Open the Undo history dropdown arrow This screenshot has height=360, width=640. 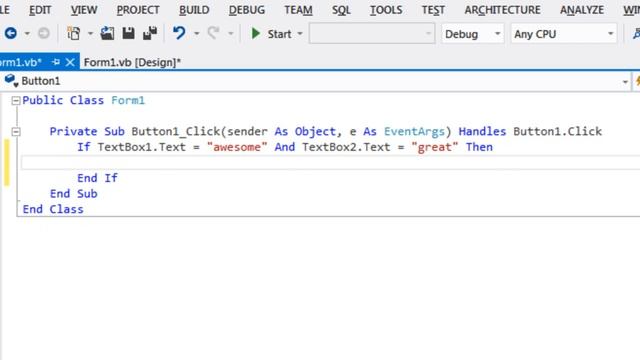(196, 34)
